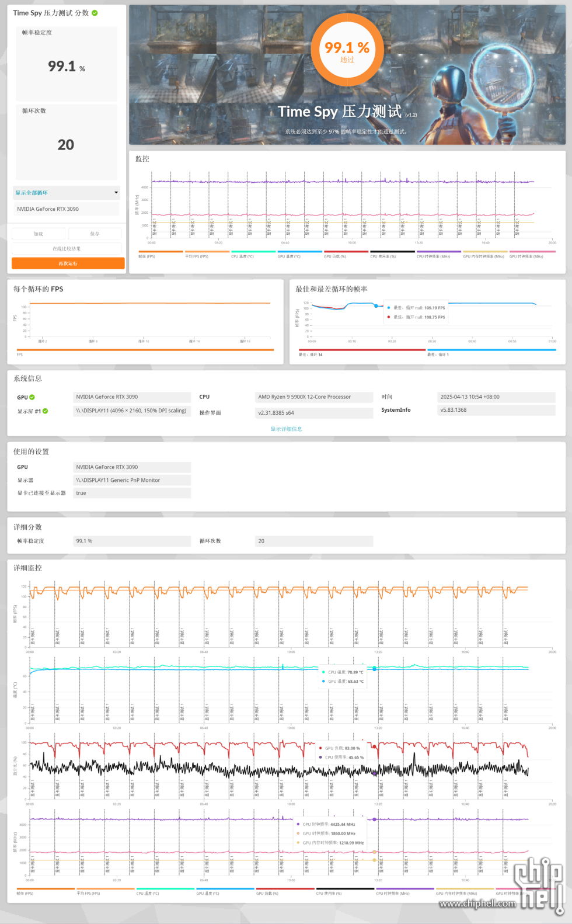Click the NVIDIA GeForce RTX 3090 field under dropdown
572x924 pixels.
(67, 209)
